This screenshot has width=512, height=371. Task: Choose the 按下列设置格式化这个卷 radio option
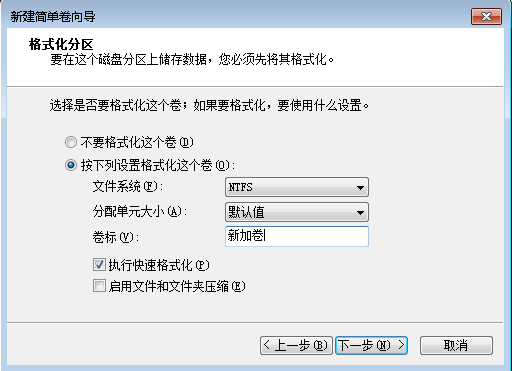71,165
